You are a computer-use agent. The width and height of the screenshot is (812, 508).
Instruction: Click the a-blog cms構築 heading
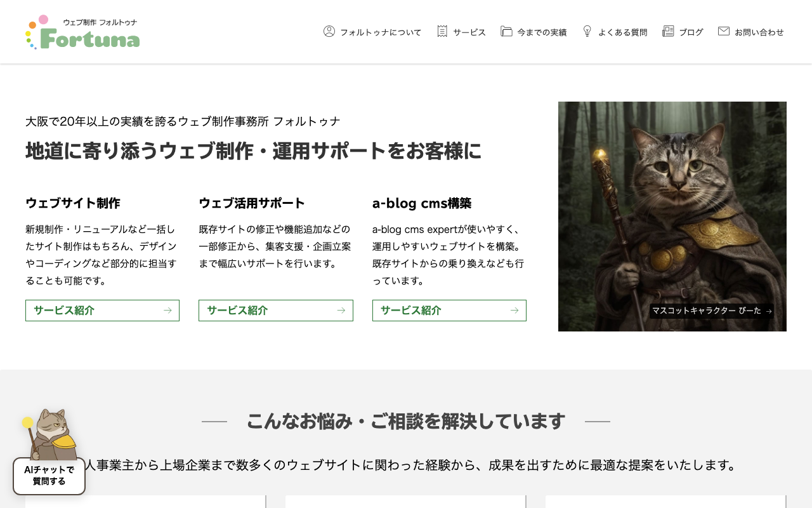tap(422, 203)
